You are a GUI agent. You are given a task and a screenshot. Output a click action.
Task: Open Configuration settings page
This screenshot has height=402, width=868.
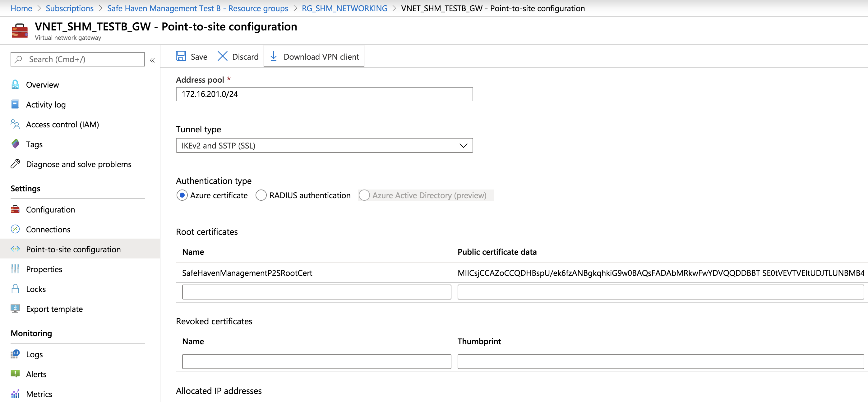click(x=51, y=210)
